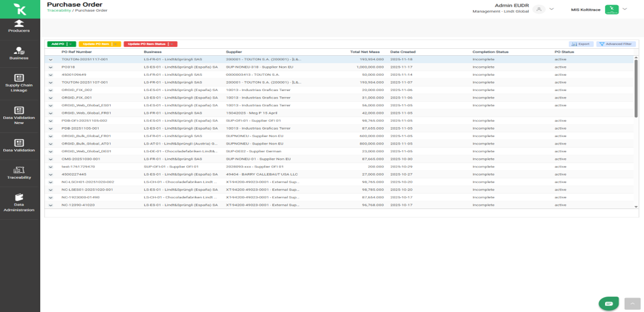Viewport: 644px width, 312px height.
Task: Select the ORGID_FIX_001 reference cell
Action: point(76,97)
